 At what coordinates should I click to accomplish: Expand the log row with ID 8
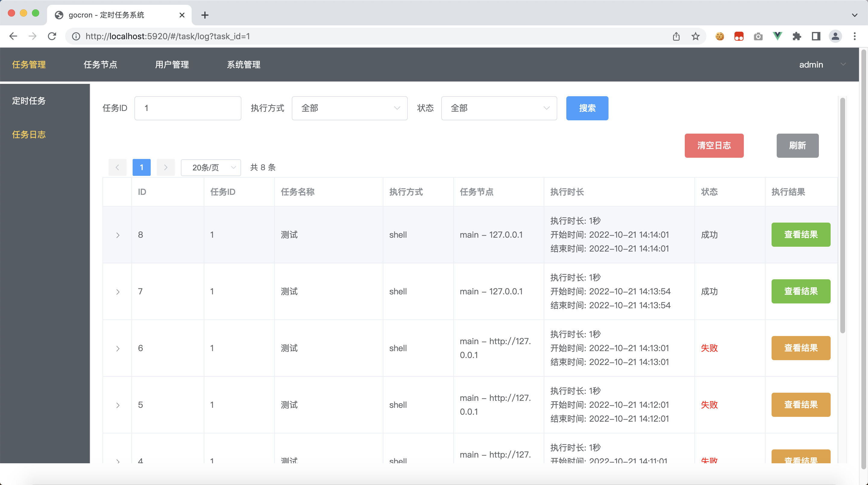pyautogui.click(x=118, y=235)
